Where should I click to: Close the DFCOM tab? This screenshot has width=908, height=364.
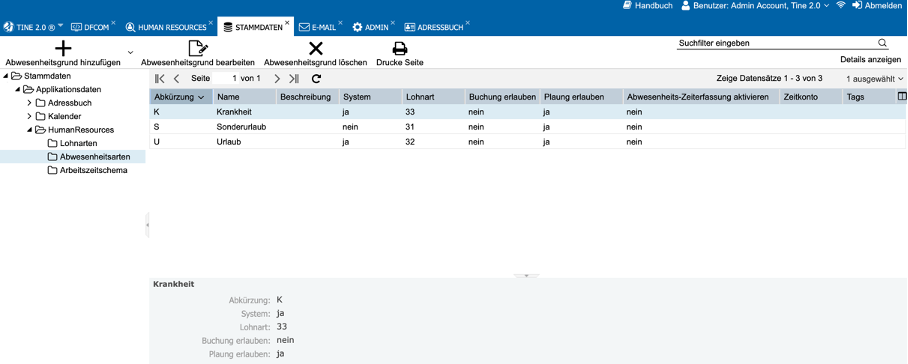click(114, 23)
